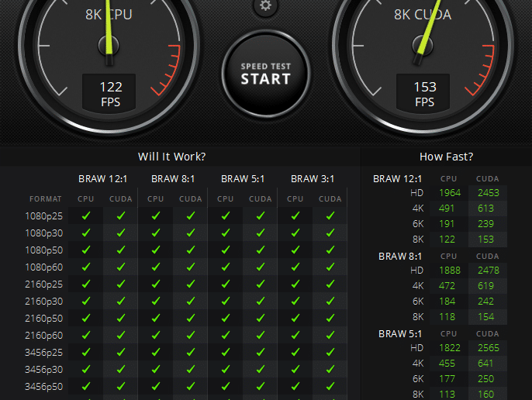Viewport: 532px width, 400px height.
Task: Click 1080p60 BRAW 5:1 CPU checkmark
Action: [225, 267]
